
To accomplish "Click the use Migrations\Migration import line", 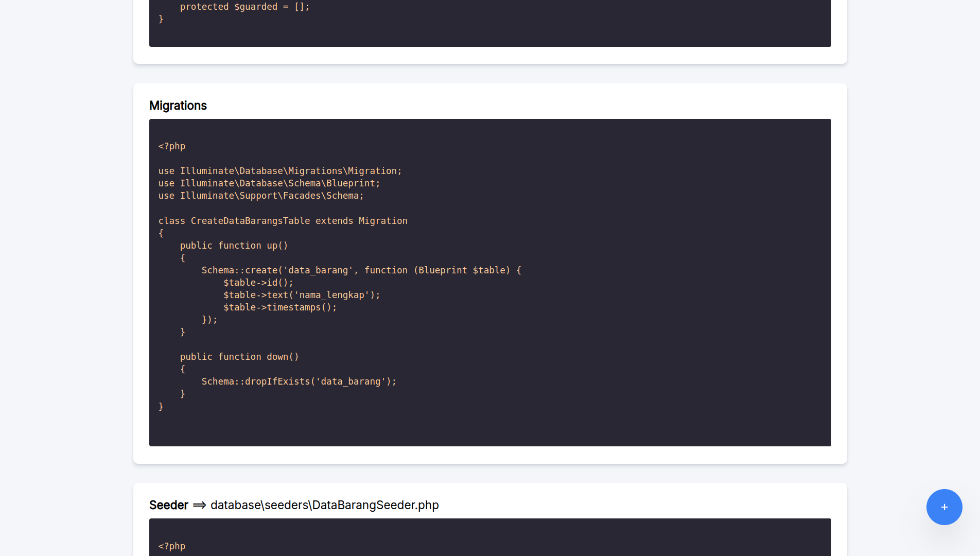I will (279, 171).
